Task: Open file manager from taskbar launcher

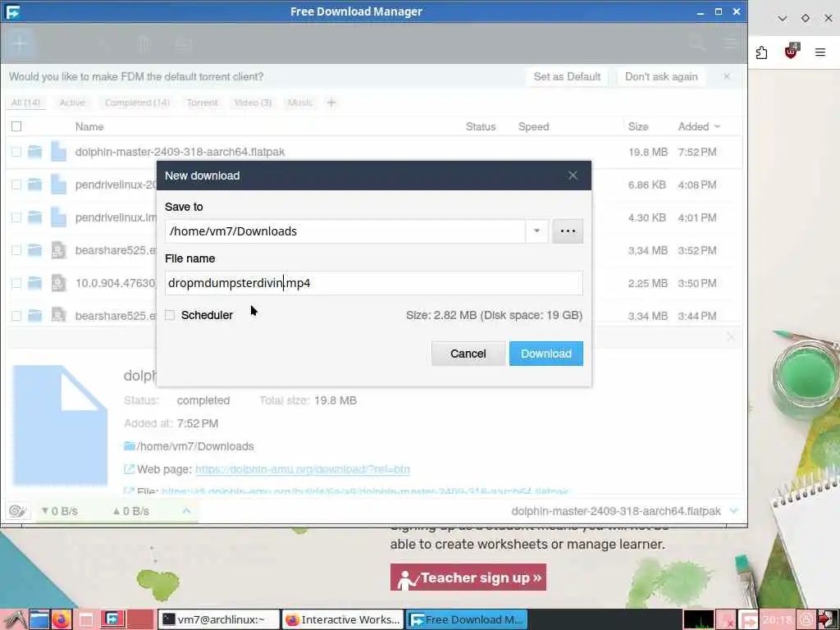Action: (x=39, y=619)
